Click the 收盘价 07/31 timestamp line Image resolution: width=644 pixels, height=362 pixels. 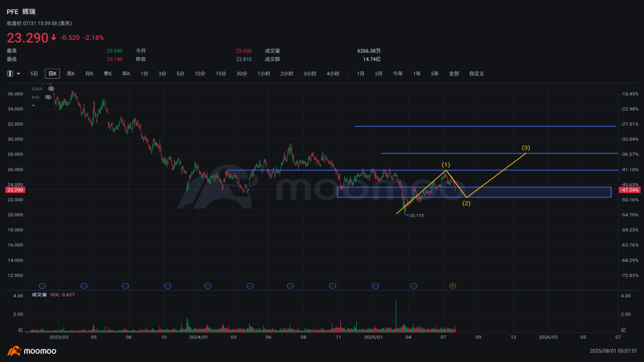click(39, 24)
